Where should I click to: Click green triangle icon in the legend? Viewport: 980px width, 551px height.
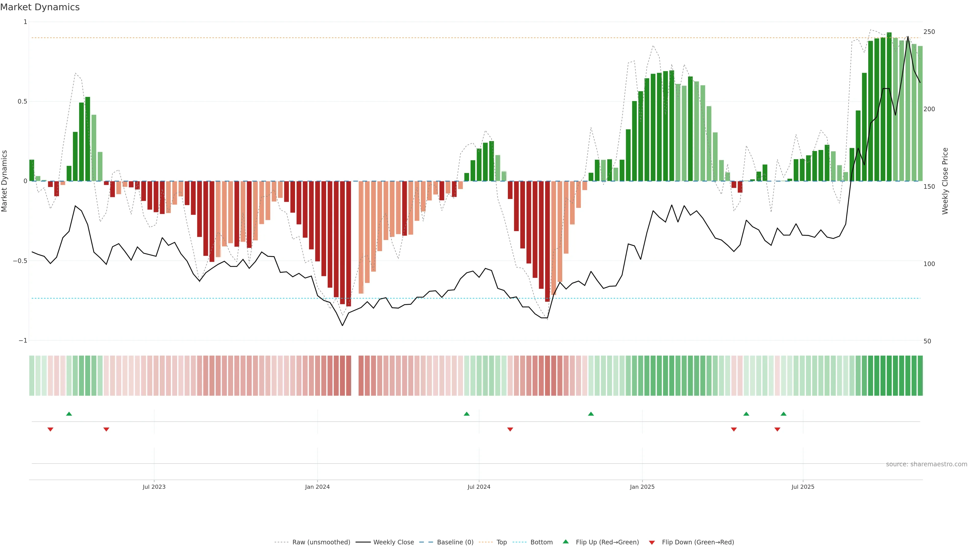click(x=566, y=542)
